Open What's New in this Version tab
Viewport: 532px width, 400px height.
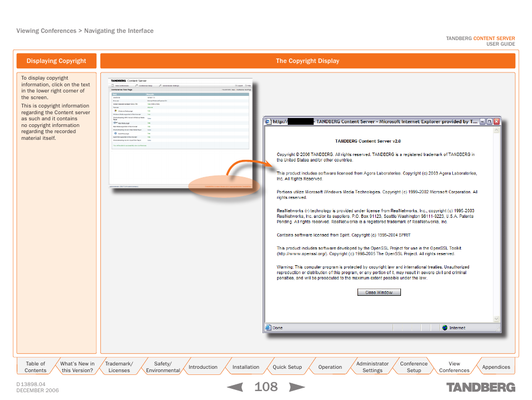78,367
